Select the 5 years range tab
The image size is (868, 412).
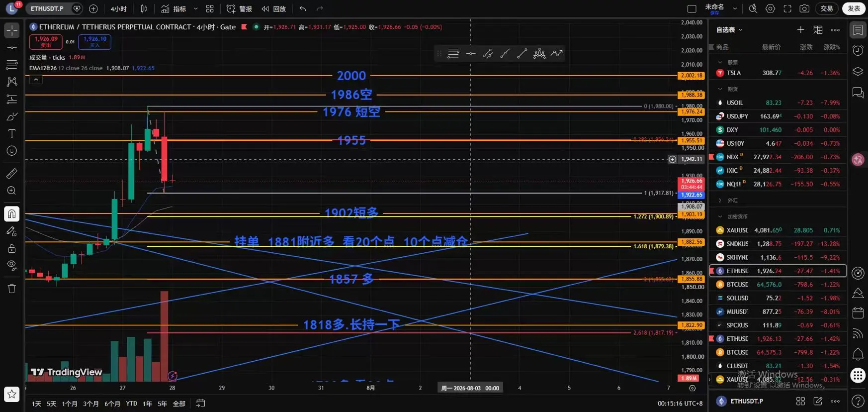(162, 404)
